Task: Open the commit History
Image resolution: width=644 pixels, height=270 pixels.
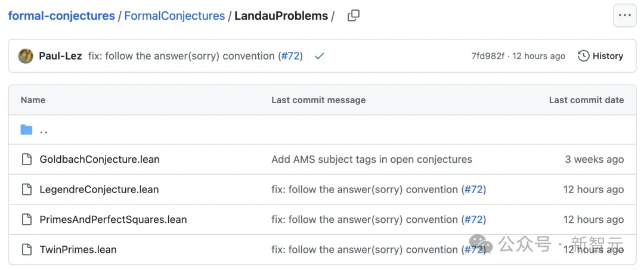Action: point(600,56)
